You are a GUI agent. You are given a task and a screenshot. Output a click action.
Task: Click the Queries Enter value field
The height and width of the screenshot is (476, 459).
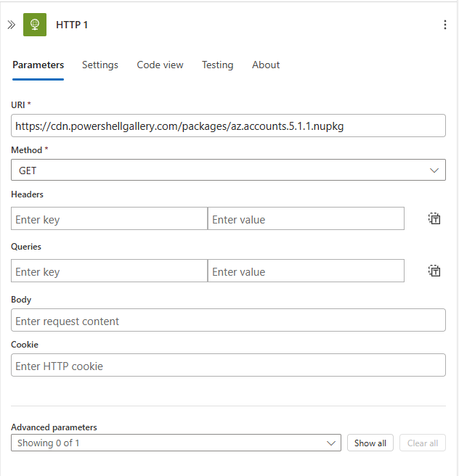[x=306, y=271]
